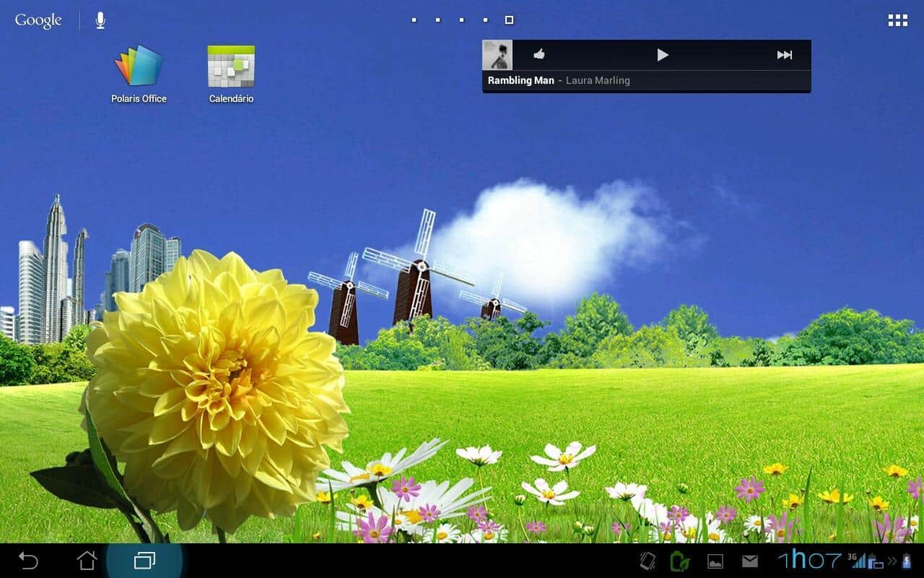Open the picture notification icon
The height and width of the screenshot is (578, 924).
click(715, 561)
